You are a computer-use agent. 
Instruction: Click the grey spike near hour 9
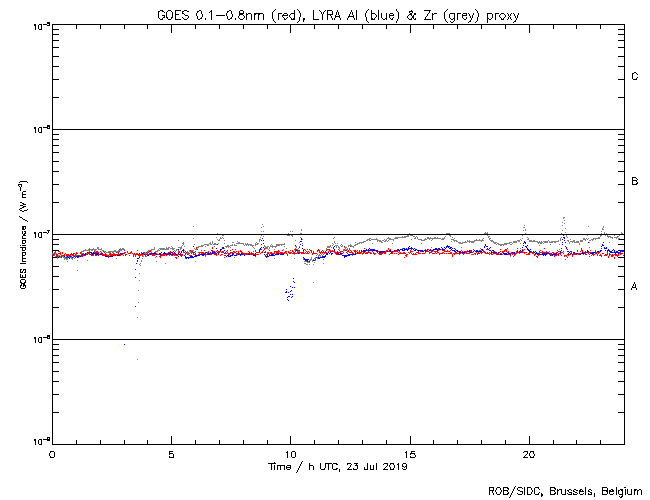(x=262, y=229)
